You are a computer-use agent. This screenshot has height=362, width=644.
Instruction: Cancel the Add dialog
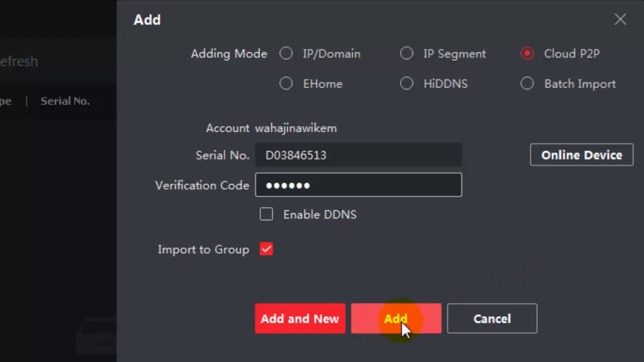[x=492, y=318]
